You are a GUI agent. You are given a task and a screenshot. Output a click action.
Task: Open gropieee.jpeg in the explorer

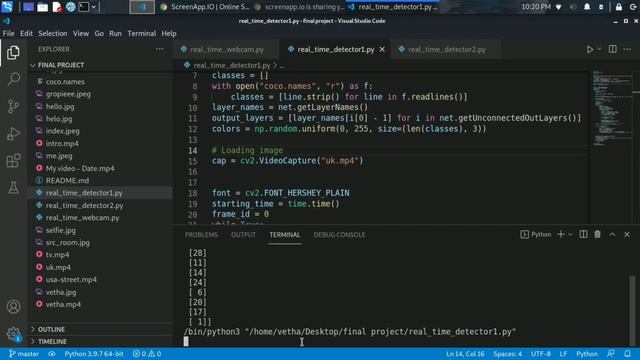pos(100,94)
